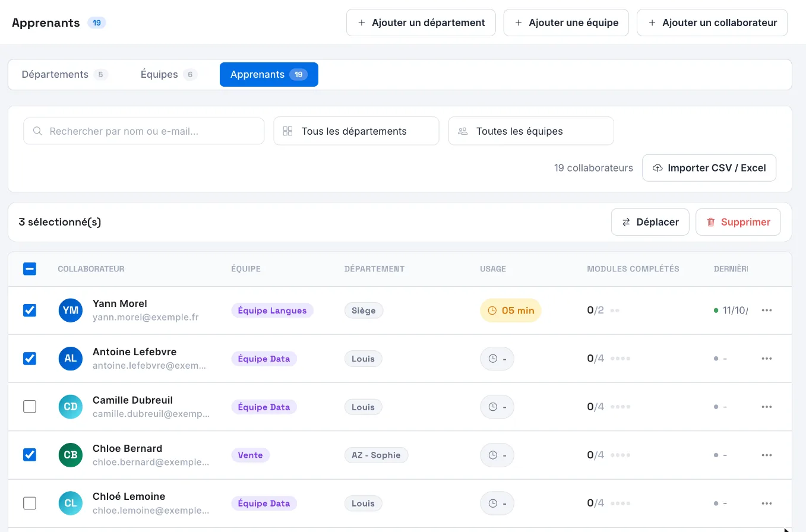Uncheck Antoine Lefebvre's row checkbox

(x=30, y=359)
